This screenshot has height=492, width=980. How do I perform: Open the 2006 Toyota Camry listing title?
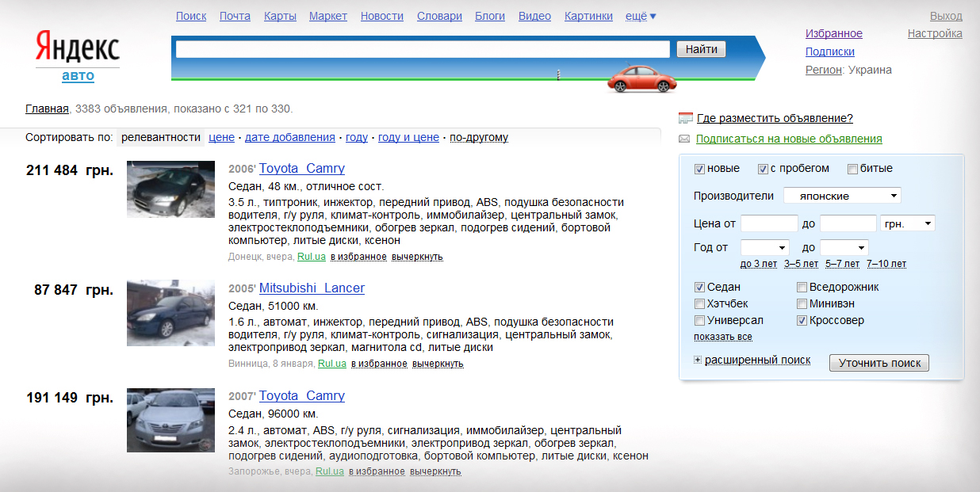point(302,168)
